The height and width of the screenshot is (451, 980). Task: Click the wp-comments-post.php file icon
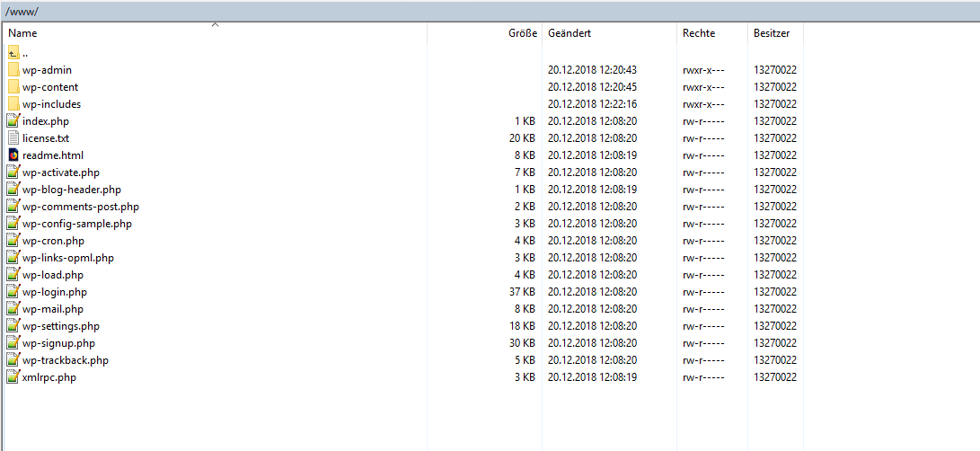tap(13, 207)
